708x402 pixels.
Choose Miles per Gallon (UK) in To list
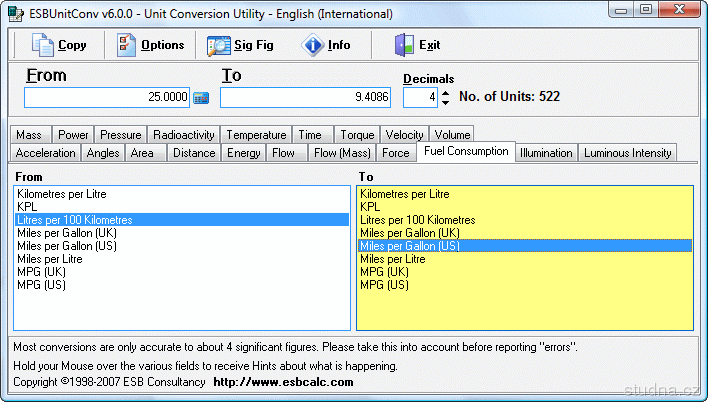pos(410,232)
